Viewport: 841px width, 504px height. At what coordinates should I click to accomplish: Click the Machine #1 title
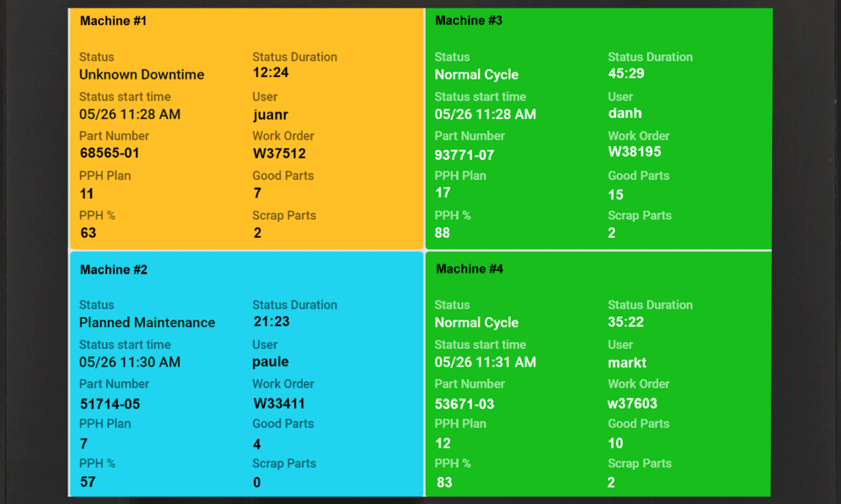(113, 21)
